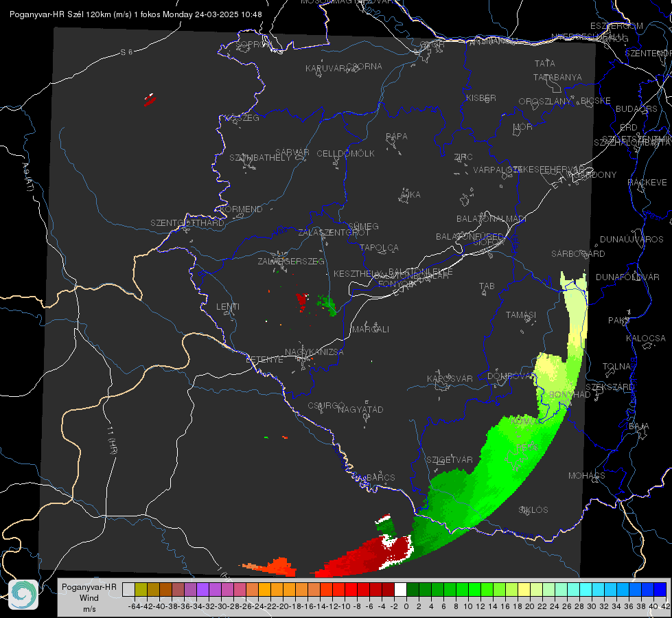Click the dark blue legend swatch between 40 and 42
672x618 pixels.
click(660, 590)
